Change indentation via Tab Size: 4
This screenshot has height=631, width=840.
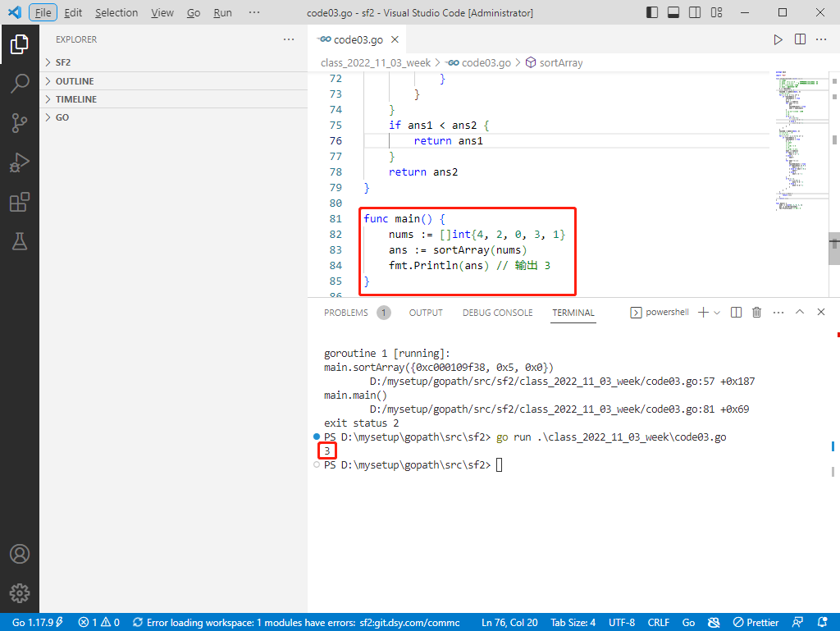click(573, 623)
